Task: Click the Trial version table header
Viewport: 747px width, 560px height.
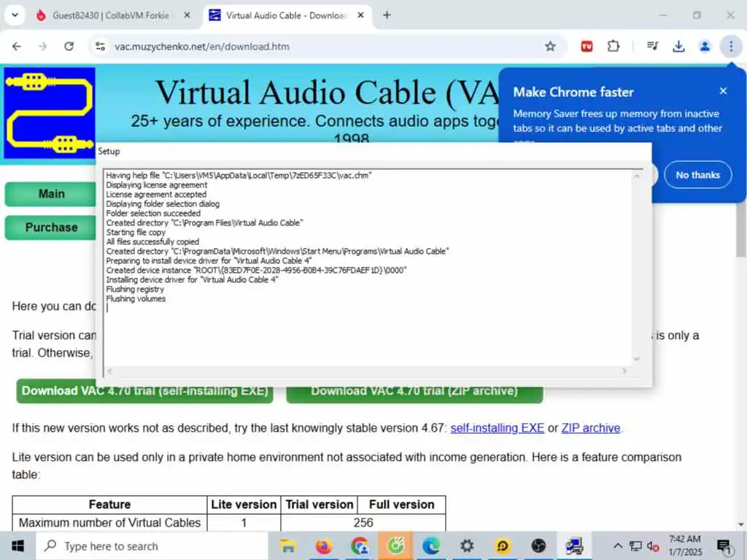Action: point(320,505)
